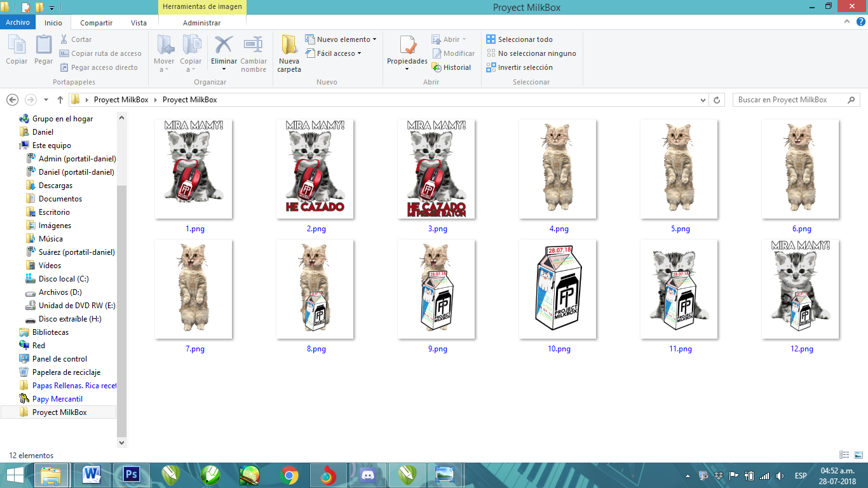The image size is (868, 488).
Task: Select thumbnail 3.png
Action: pyautogui.click(x=437, y=168)
